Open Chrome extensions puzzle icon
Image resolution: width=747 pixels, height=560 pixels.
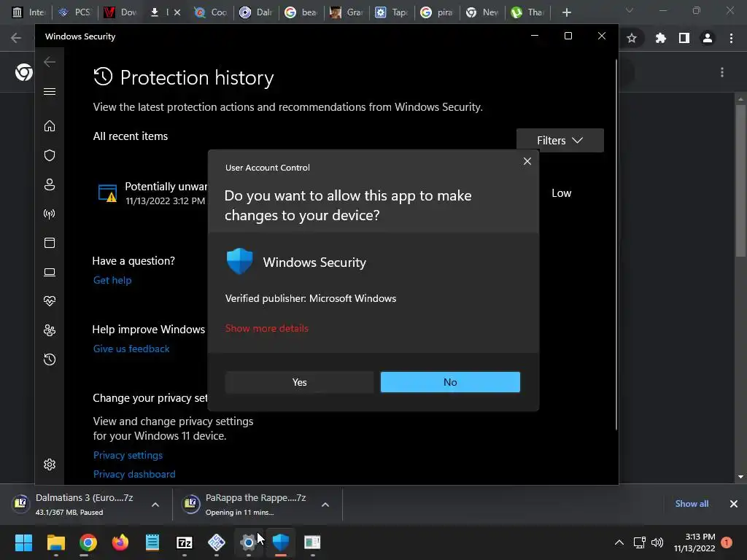660,38
